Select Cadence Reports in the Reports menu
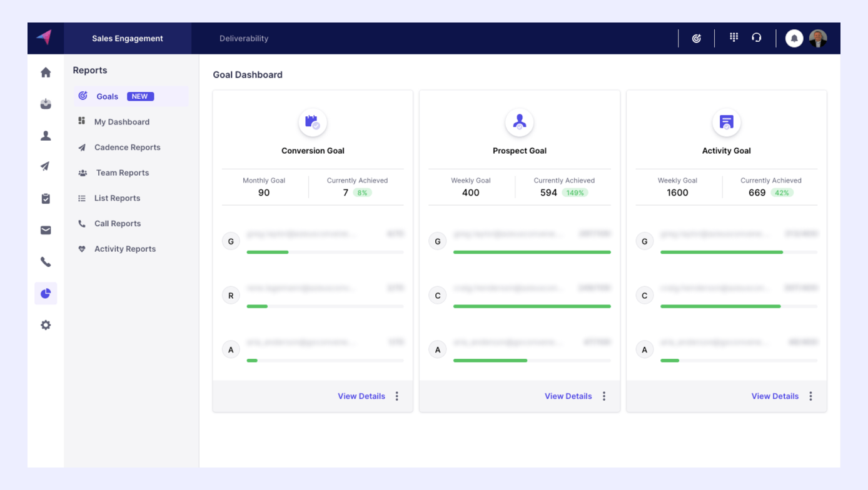 [x=127, y=147]
